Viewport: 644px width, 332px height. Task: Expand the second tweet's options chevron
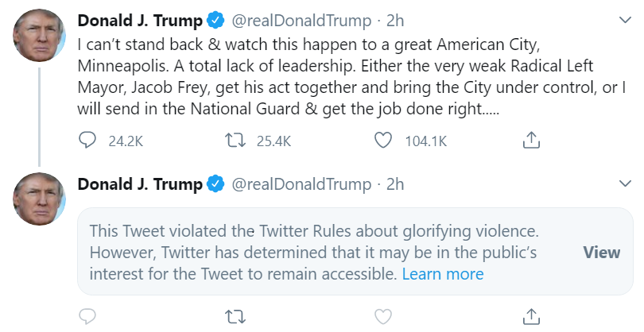(624, 184)
